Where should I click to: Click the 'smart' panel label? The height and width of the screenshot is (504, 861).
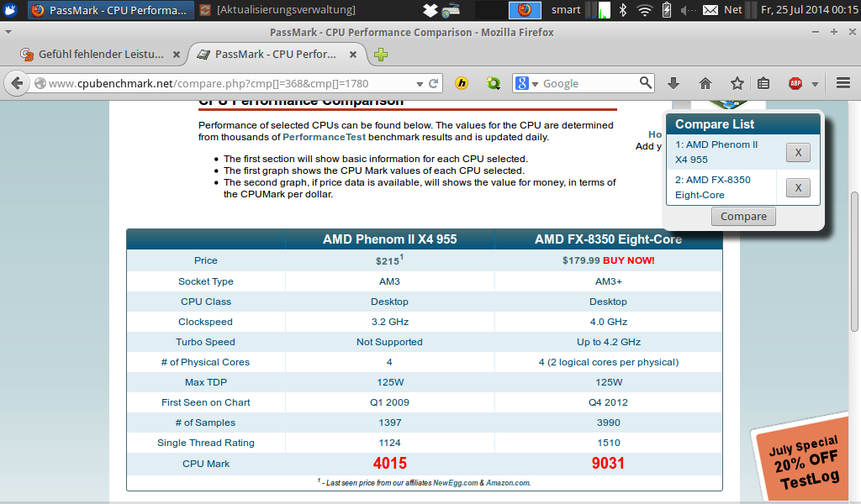(x=566, y=10)
